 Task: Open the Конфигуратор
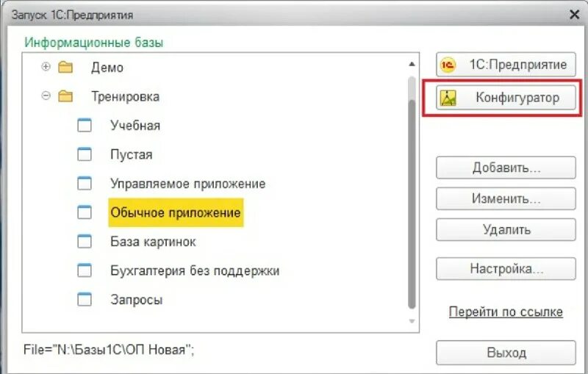pyautogui.click(x=506, y=98)
